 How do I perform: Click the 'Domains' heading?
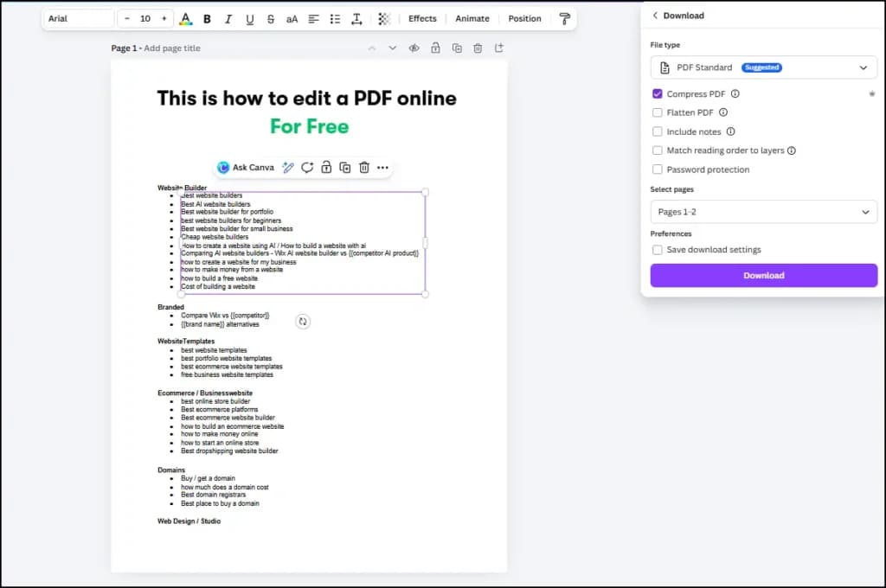tap(171, 470)
